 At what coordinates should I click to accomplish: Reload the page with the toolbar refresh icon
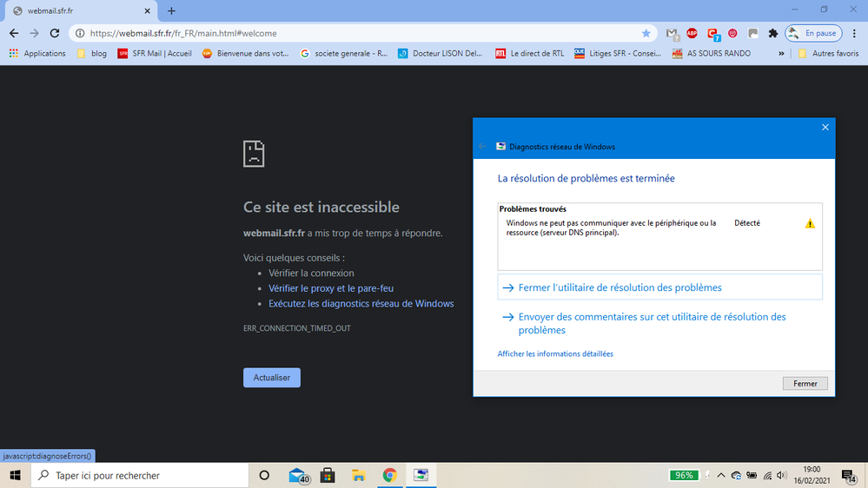[x=55, y=33]
